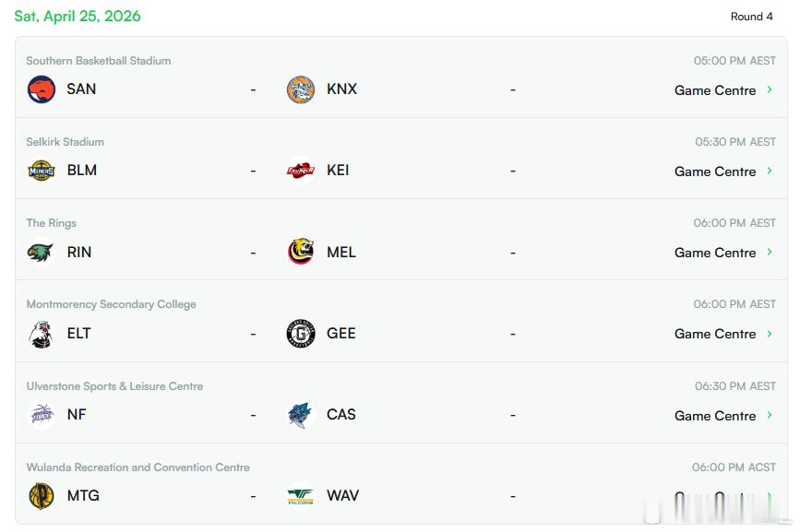This screenshot has height=532, width=800.
Task: Open Game Centre for BLM vs KEI
Action: [x=715, y=171]
